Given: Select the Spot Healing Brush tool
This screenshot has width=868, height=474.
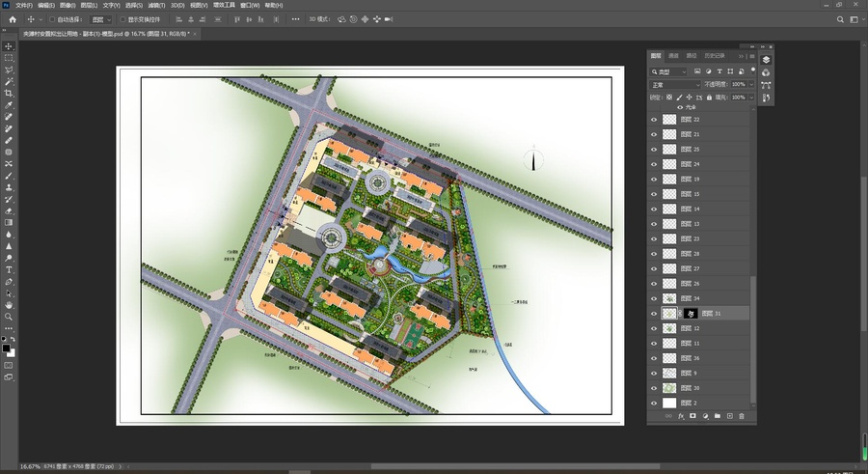Looking at the screenshot, I should tap(9, 117).
